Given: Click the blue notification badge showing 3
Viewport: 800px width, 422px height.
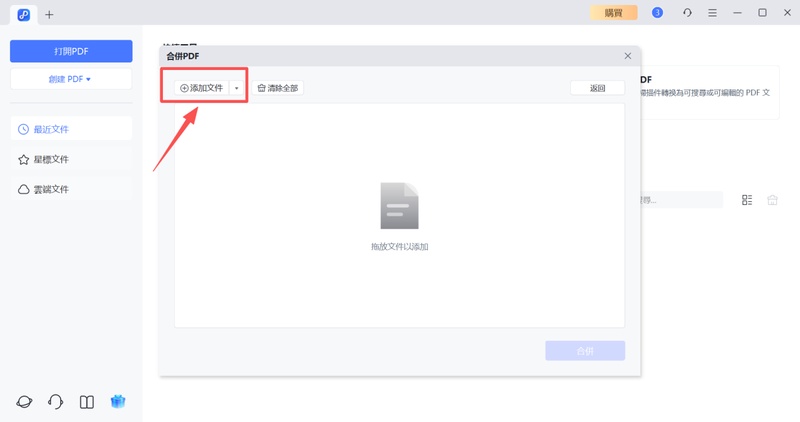Looking at the screenshot, I should 657,13.
